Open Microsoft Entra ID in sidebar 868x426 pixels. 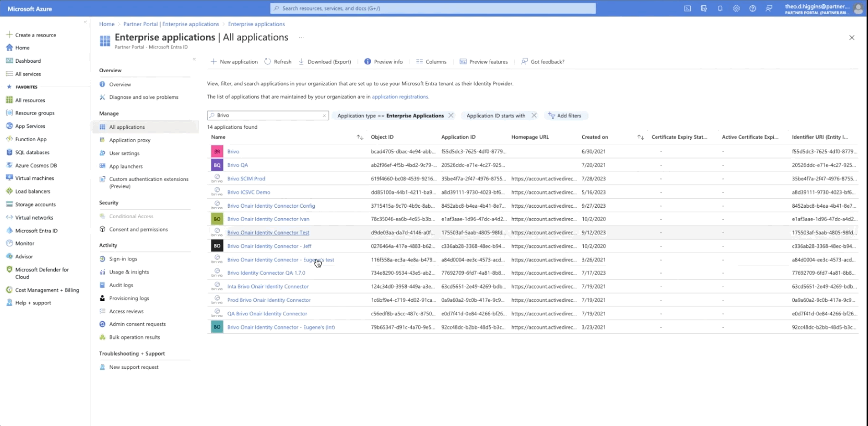point(36,231)
